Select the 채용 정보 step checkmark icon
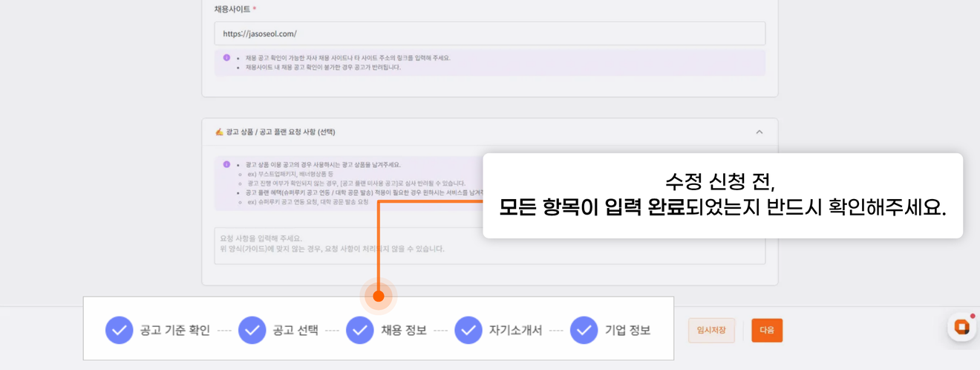 pyautogui.click(x=360, y=330)
